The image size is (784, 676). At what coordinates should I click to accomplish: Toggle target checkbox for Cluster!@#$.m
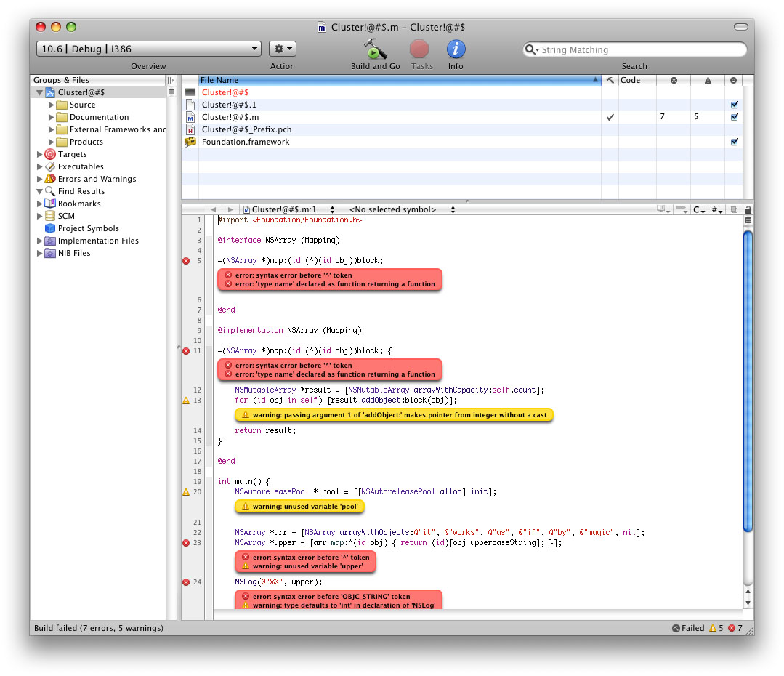click(734, 117)
